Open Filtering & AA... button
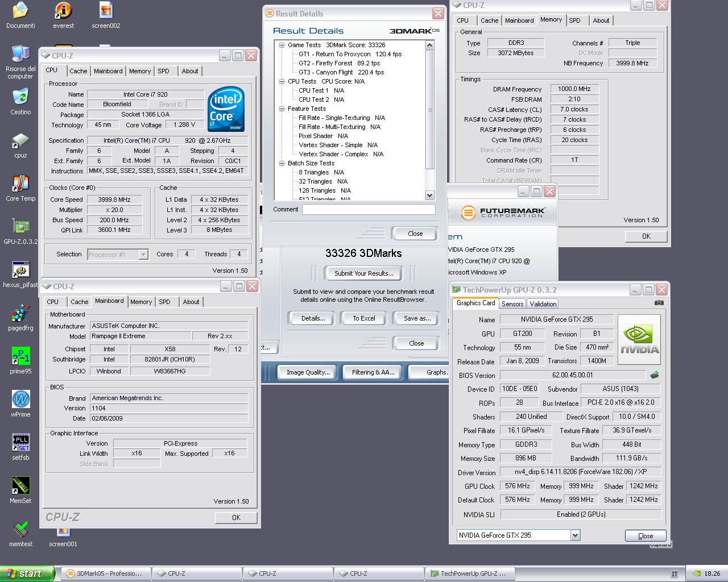Screen dimensions: 728x582 [373, 372]
